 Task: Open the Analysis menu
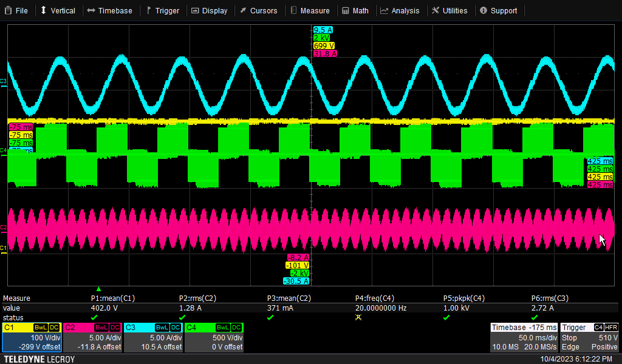[x=400, y=11]
